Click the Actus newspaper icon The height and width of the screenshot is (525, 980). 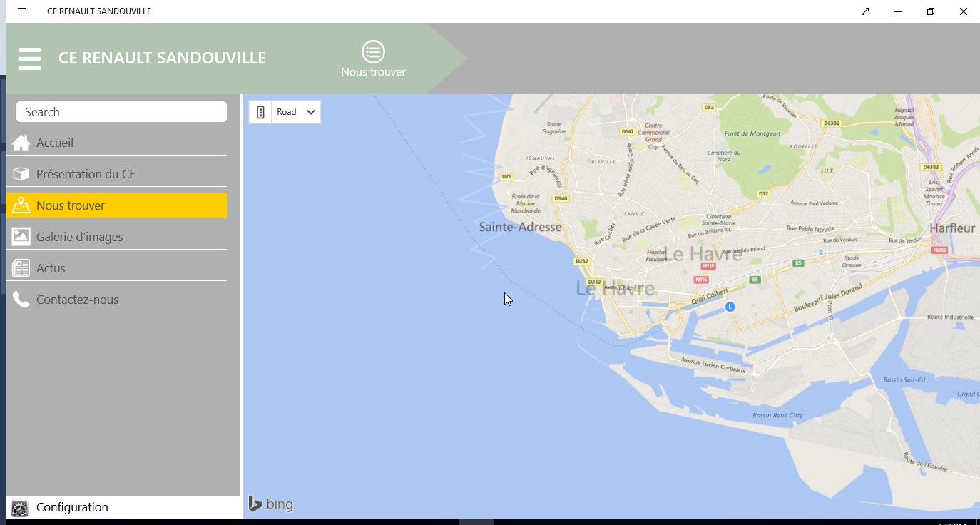pyautogui.click(x=21, y=268)
